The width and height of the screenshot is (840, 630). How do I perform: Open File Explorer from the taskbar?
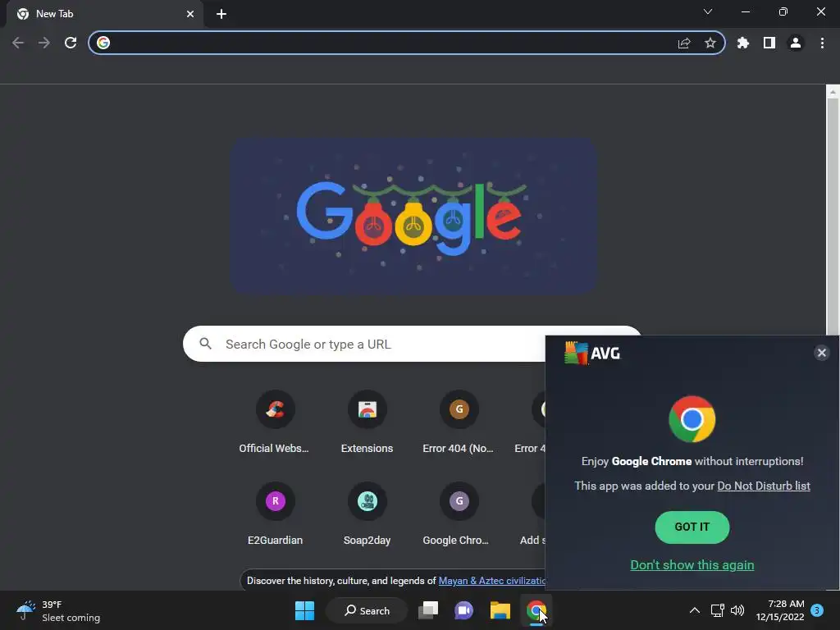(500, 610)
